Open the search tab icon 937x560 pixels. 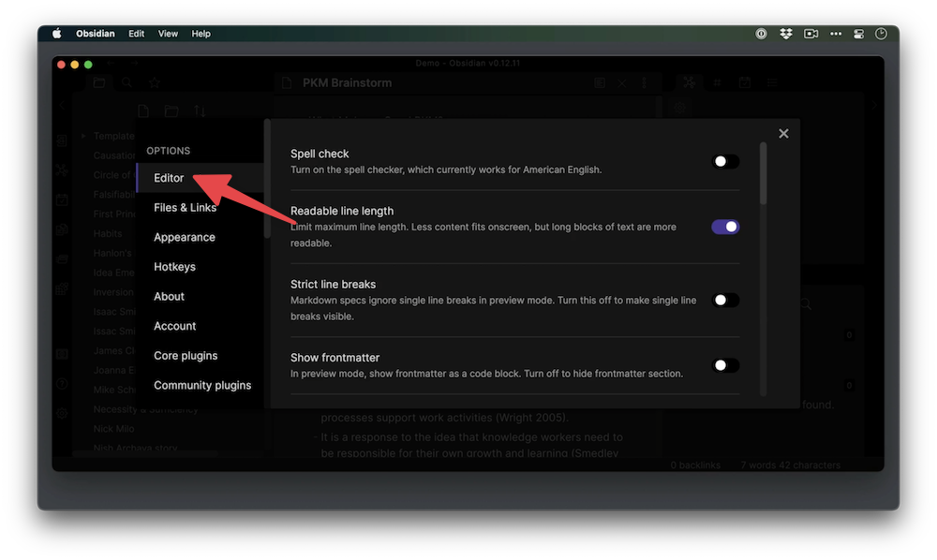point(126,83)
